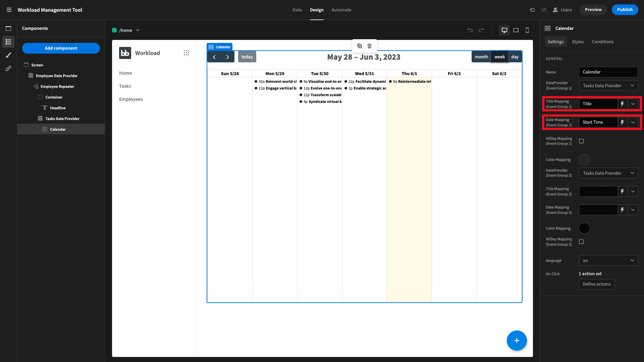This screenshot has height=362, width=644.
Task: Switch to tablet preview device
Action: tap(516, 30)
